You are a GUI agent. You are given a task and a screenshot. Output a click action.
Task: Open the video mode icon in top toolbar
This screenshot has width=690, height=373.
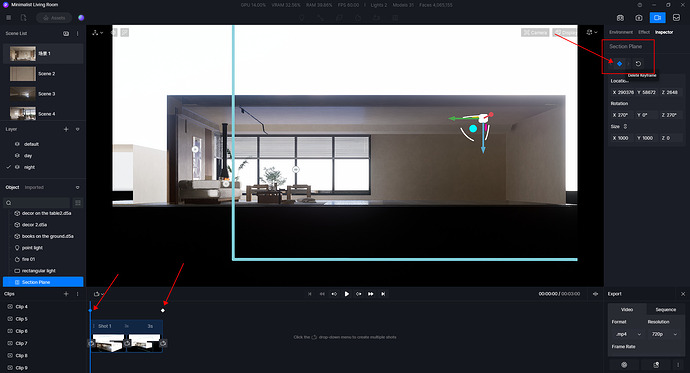(657, 18)
